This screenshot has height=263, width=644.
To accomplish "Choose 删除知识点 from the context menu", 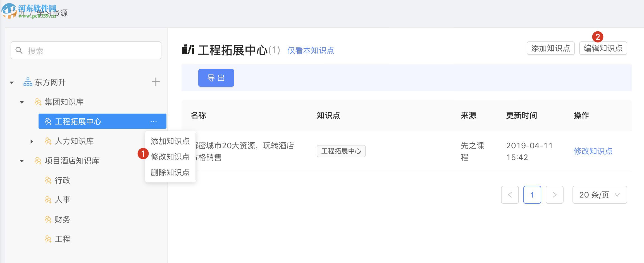I will pos(170,172).
